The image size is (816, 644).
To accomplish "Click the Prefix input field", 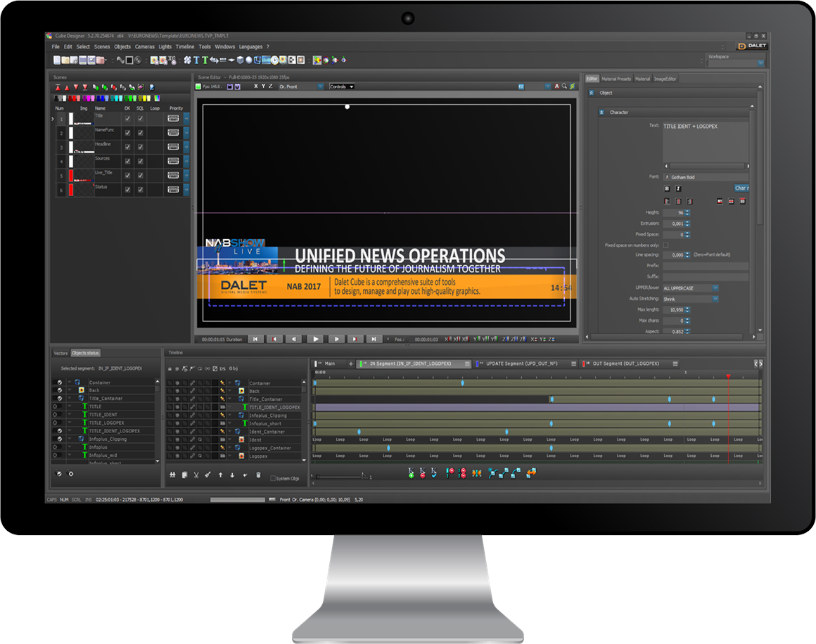I will (705, 266).
